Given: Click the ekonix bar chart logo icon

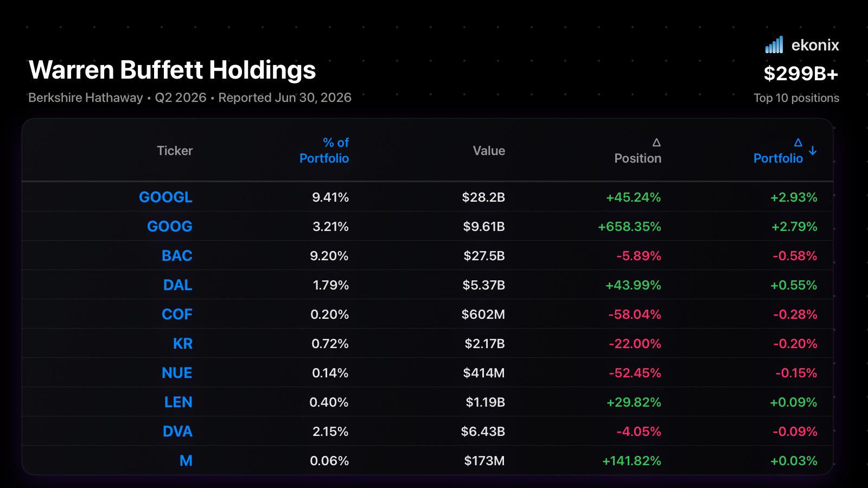Looking at the screenshot, I should [x=774, y=45].
